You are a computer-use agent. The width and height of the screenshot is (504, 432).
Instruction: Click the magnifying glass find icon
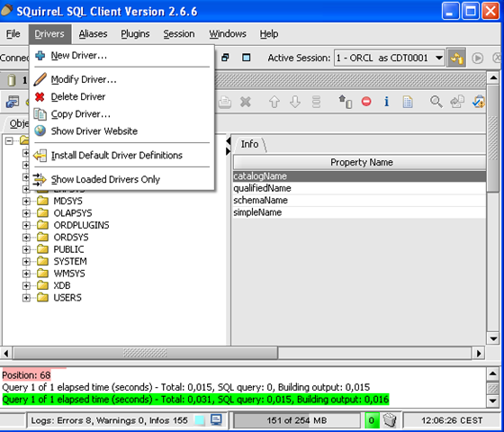pyautogui.click(x=436, y=102)
